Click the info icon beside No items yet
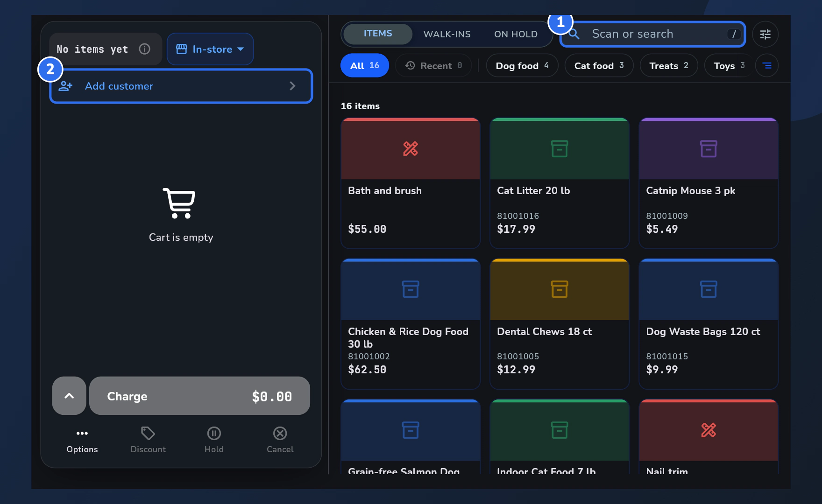This screenshot has width=822, height=504. (145, 49)
